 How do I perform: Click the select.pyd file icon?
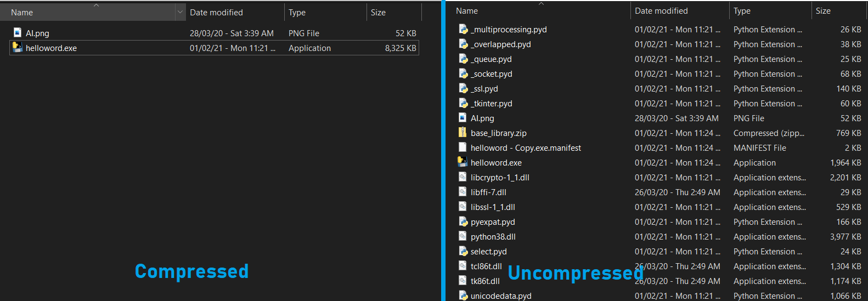[x=463, y=251]
